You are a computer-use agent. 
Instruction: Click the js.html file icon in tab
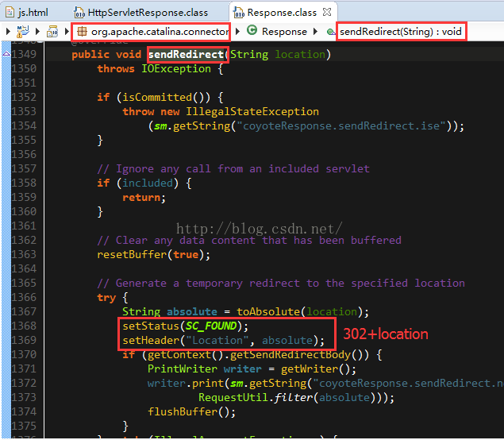click(10, 13)
